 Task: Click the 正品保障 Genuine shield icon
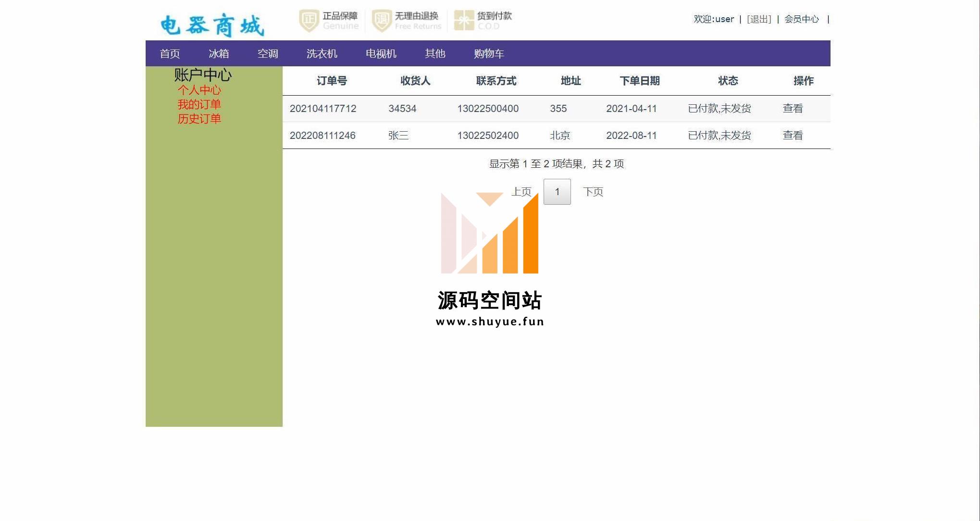click(309, 21)
